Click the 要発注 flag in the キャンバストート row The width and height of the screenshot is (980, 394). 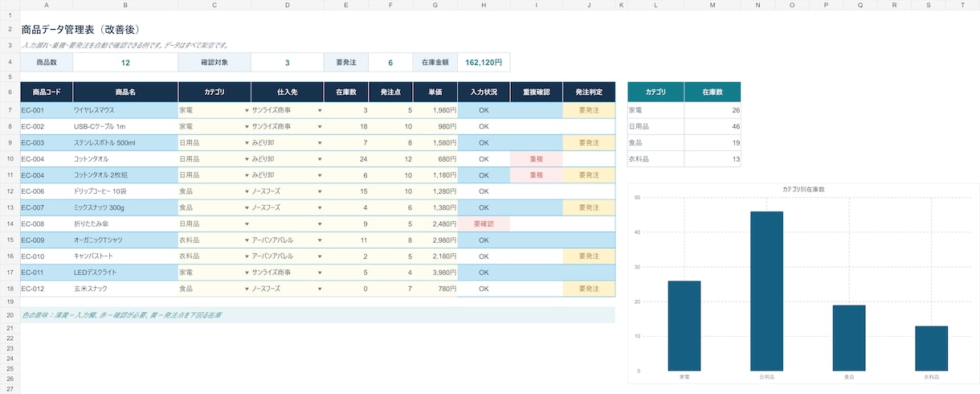(x=589, y=256)
